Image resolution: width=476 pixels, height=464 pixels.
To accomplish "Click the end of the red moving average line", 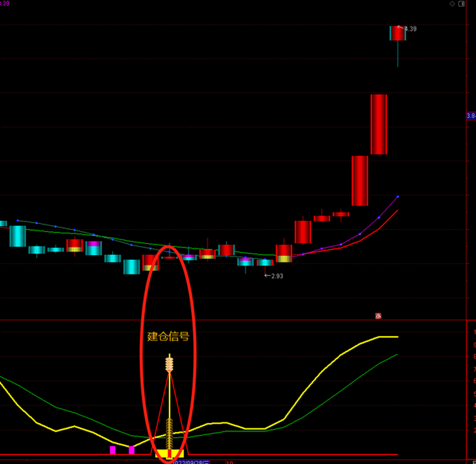I will pyautogui.click(x=398, y=211).
